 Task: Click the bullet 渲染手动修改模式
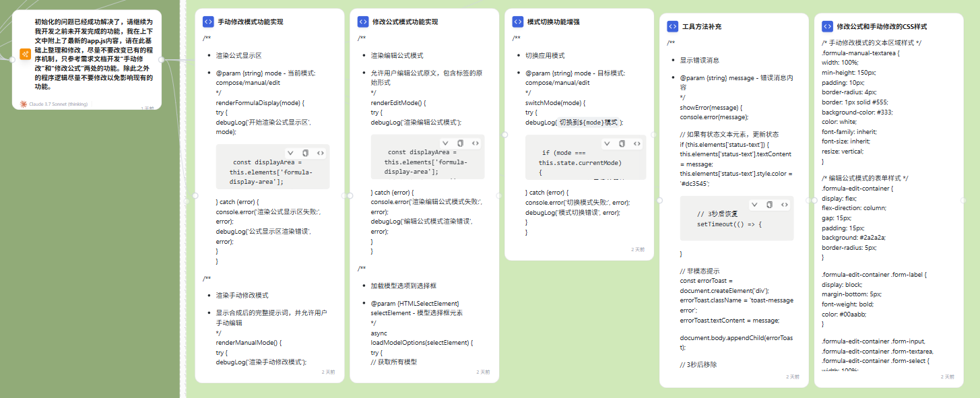click(x=242, y=295)
